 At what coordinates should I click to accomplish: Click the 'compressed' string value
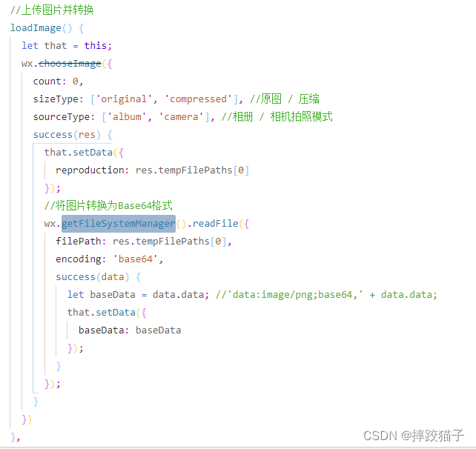198,99
